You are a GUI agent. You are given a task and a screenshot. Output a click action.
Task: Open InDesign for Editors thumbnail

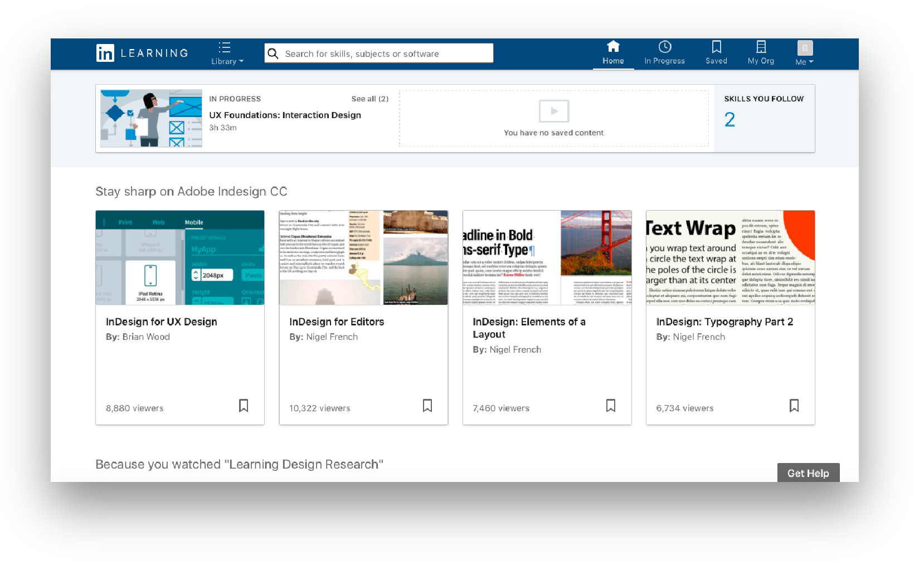click(363, 257)
